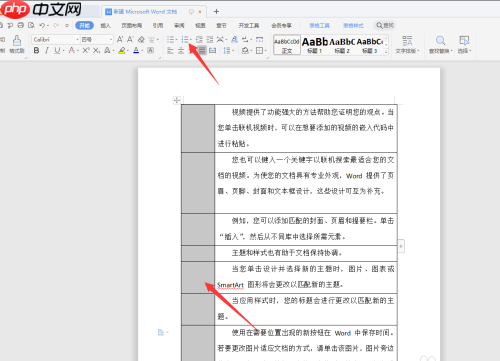Expand underline style dropdown arrow
The image size is (500, 361).
point(63,51)
